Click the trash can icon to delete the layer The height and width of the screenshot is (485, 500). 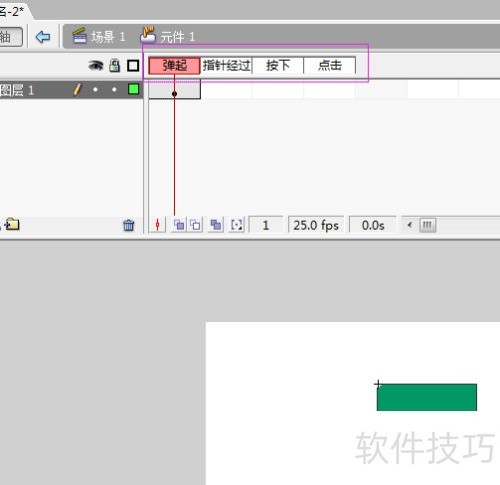(x=129, y=225)
